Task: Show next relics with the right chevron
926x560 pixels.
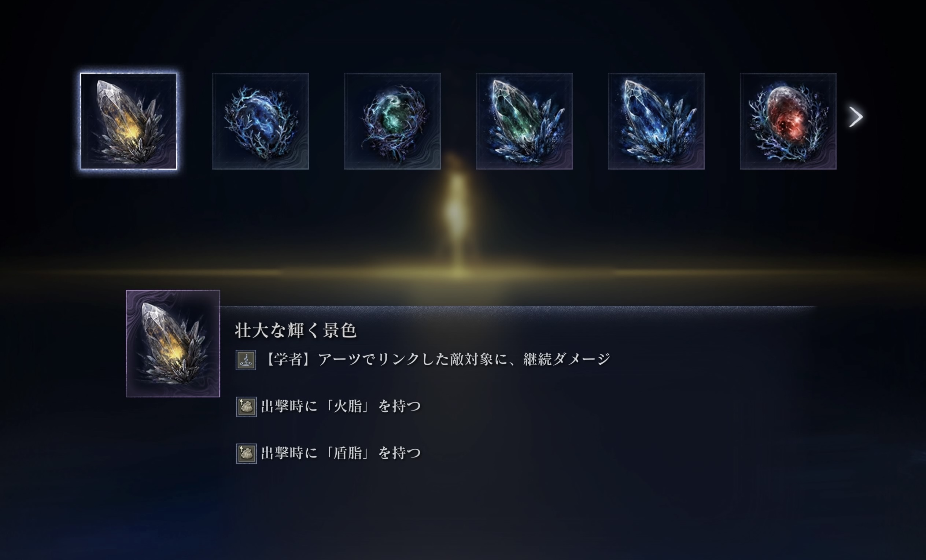Action: click(856, 117)
